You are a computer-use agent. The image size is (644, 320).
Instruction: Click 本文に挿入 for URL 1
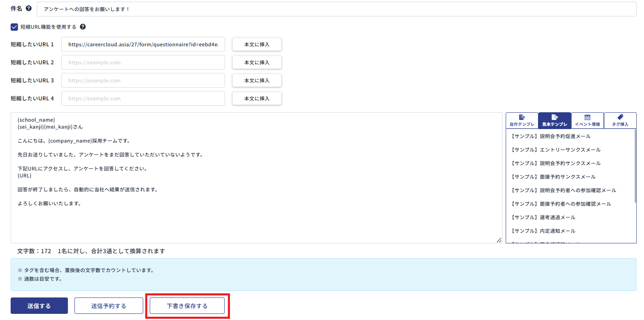coord(257,45)
